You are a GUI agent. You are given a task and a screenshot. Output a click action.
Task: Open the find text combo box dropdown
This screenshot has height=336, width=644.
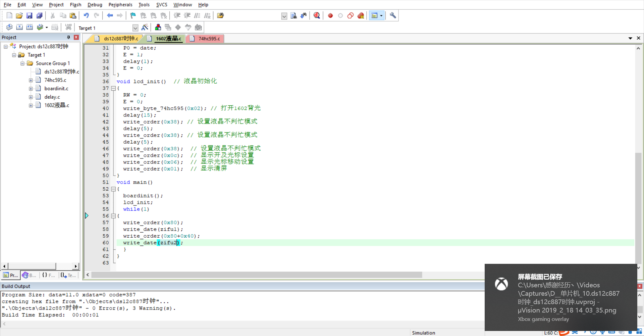pyautogui.click(x=284, y=16)
